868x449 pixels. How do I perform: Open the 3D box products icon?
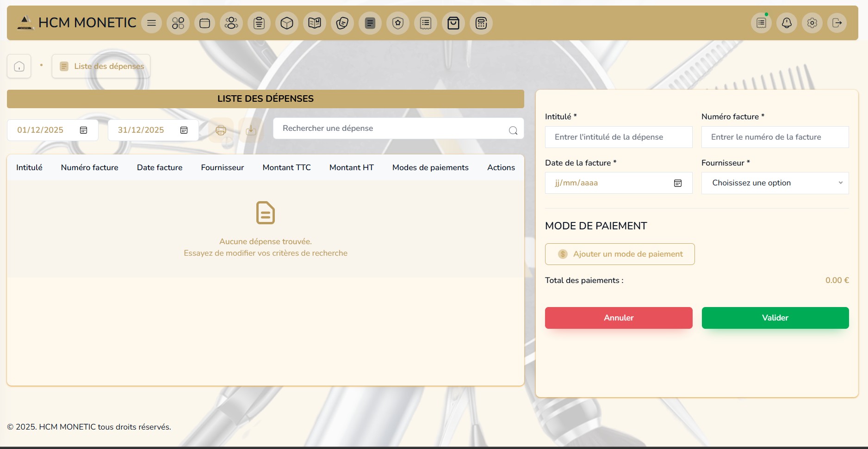click(287, 23)
